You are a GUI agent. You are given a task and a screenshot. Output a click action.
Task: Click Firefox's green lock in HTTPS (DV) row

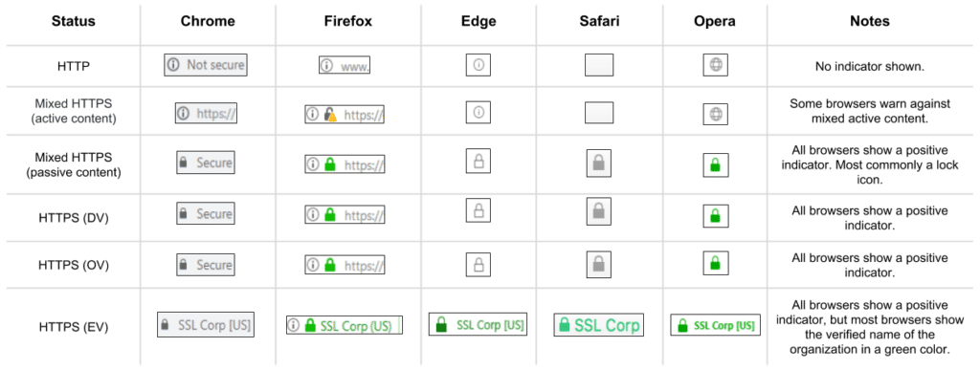pos(330,214)
